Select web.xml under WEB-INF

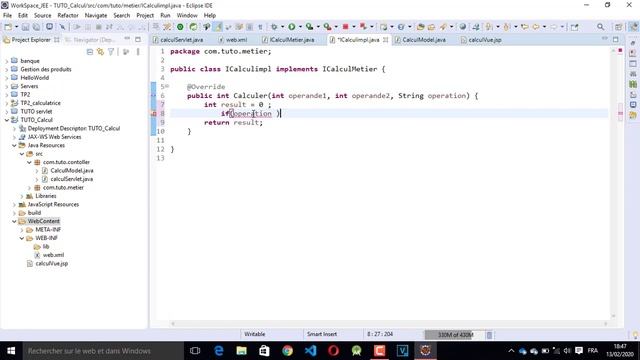tap(53, 255)
